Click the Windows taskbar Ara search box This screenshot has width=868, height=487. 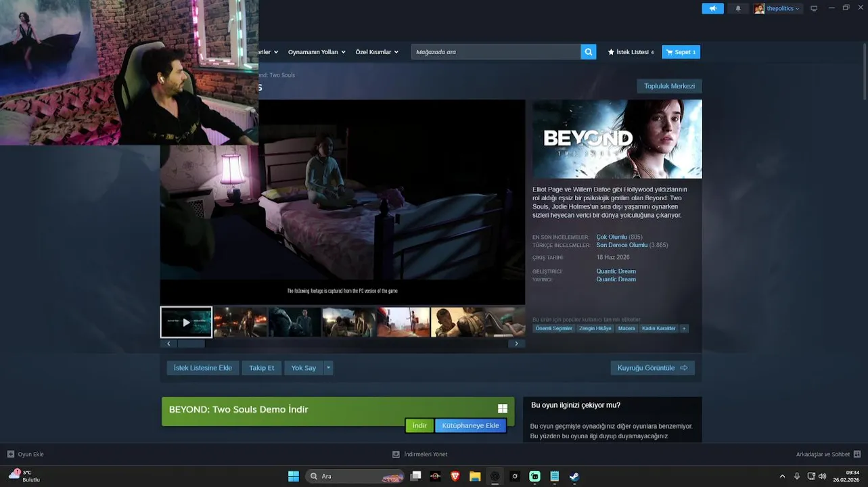coord(355,476)
